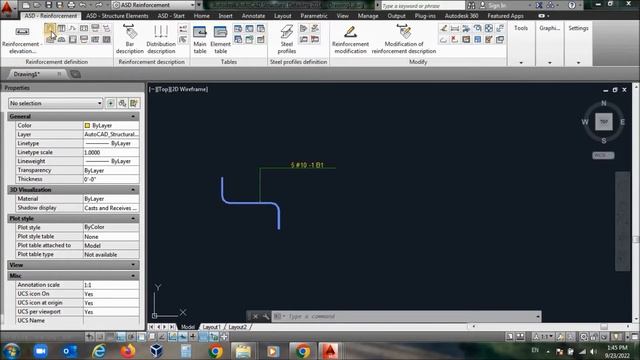Start the Reinforcement elevation tool
Image resolution: width=640 pixels, height=360 pixels.
click(x=21, y=40)
